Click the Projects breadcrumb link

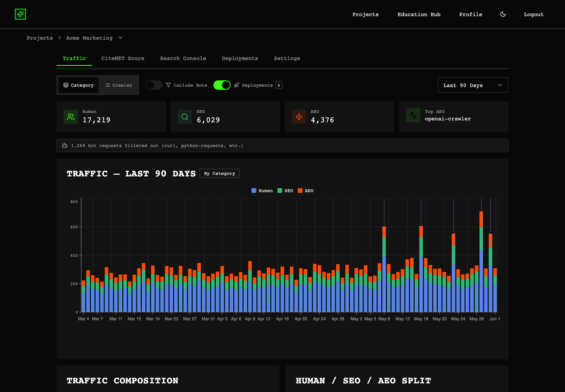40,38
